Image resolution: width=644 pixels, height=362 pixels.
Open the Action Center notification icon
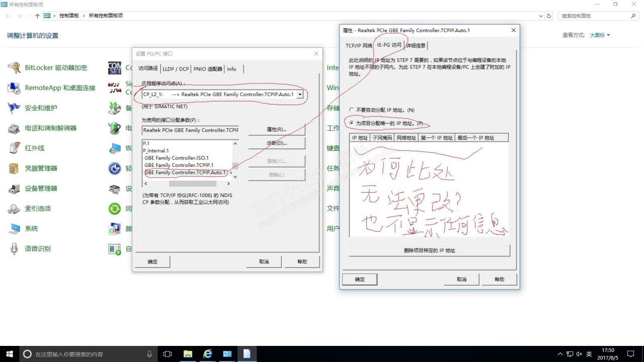pos(631,354)
